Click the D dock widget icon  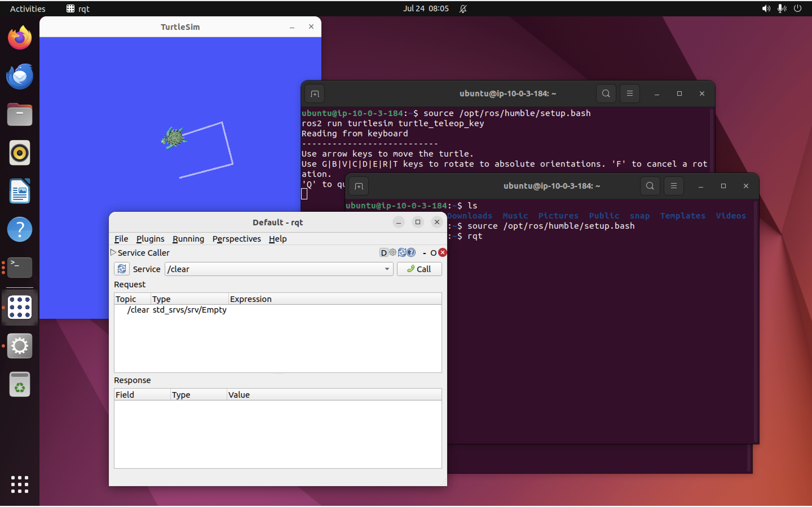pos(384,252)
